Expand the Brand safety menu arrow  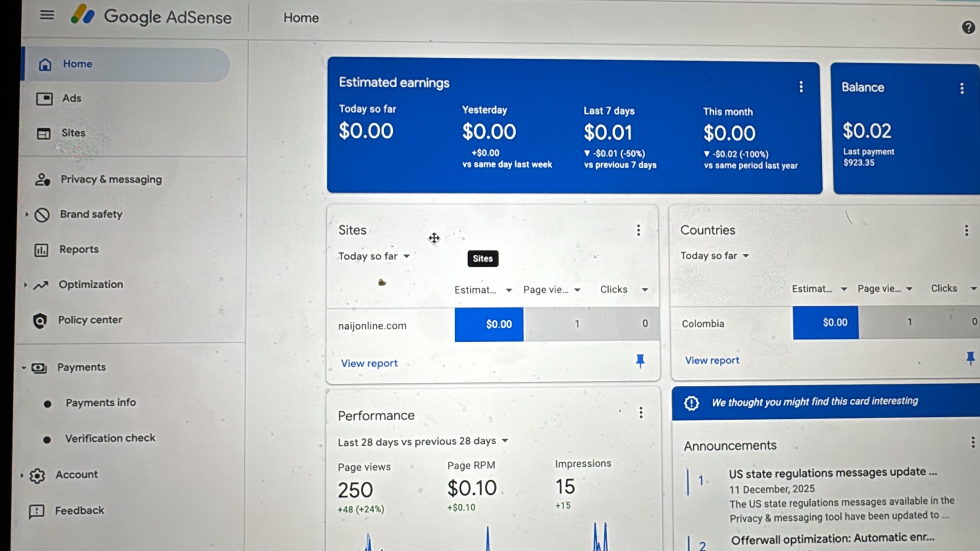coord(27,214)
